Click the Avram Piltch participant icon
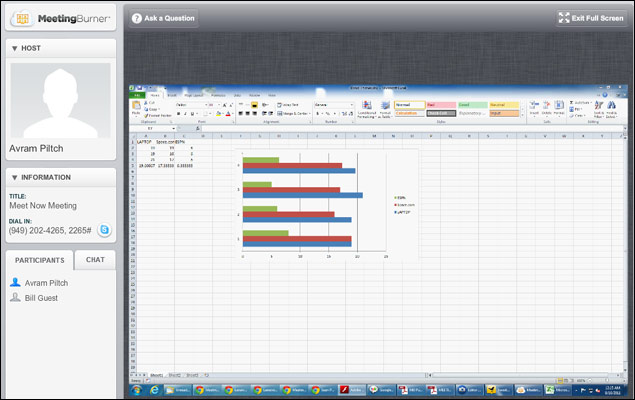 tap(15, 282)
